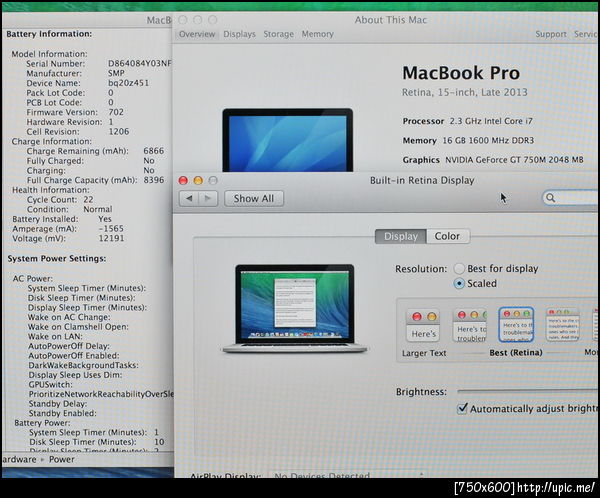Select the Amperage value -1565

point(111,229)
